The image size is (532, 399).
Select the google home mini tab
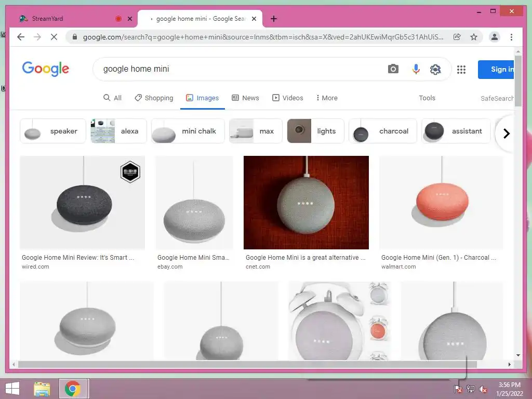(x=200, y=19)
